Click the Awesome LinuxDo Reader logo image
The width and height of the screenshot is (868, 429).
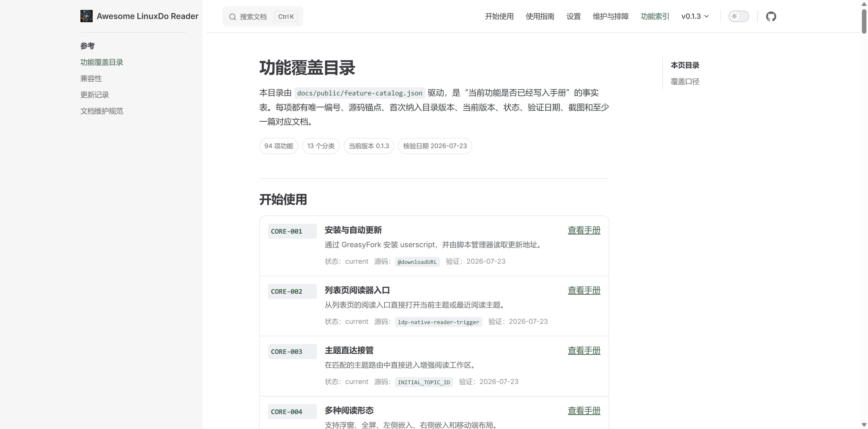tap(86, 16)
